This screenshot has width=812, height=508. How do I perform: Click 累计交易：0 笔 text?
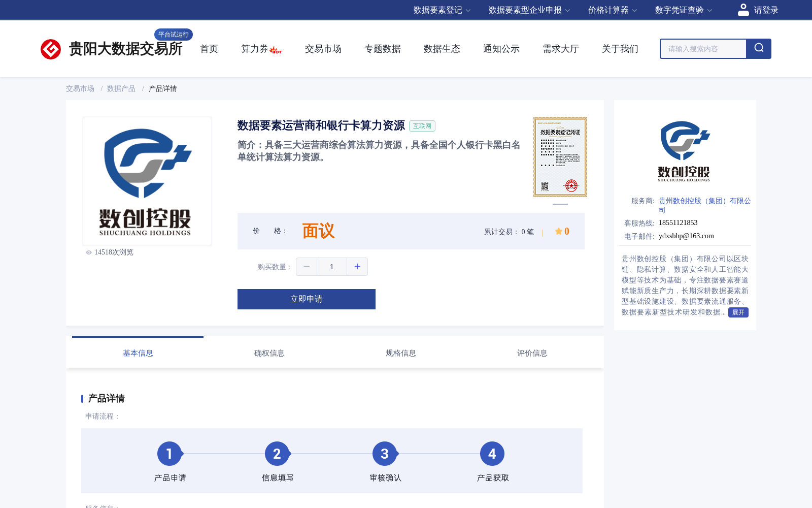[x=509, y=232]
